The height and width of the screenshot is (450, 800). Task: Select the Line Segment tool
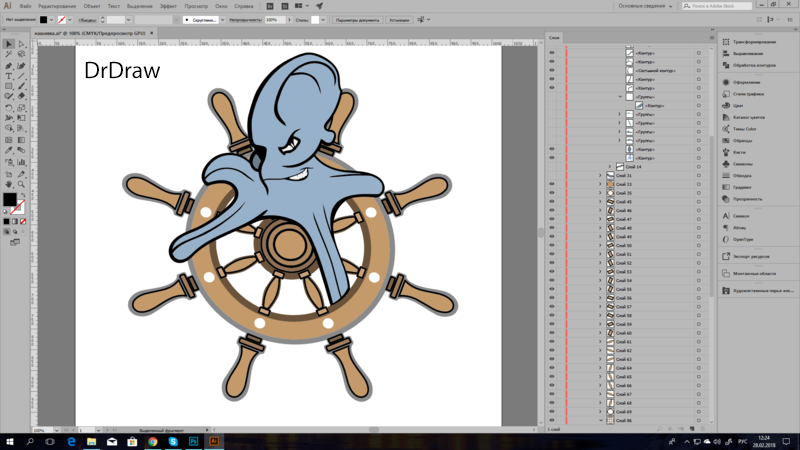pos(21,76)
